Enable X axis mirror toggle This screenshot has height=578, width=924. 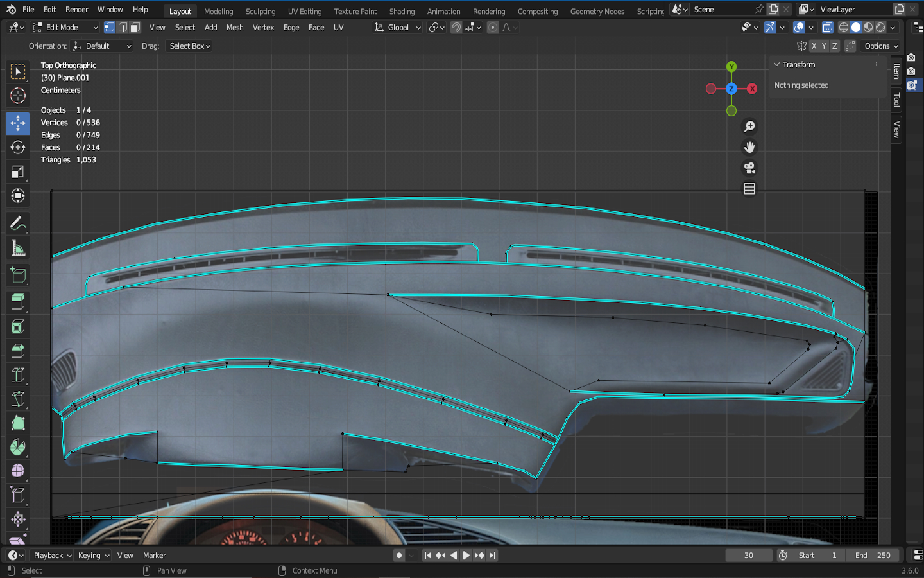pyautogui.click(x=814, y=46)
